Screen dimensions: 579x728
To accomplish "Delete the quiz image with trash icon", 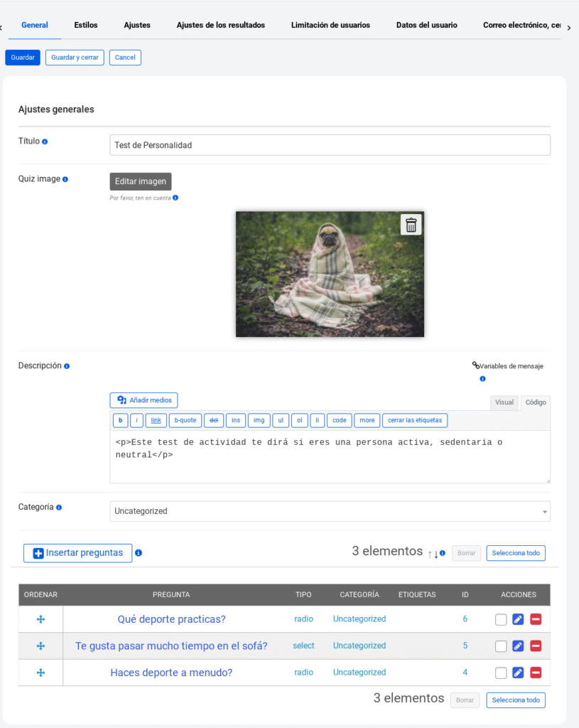I will pos(411,225).
